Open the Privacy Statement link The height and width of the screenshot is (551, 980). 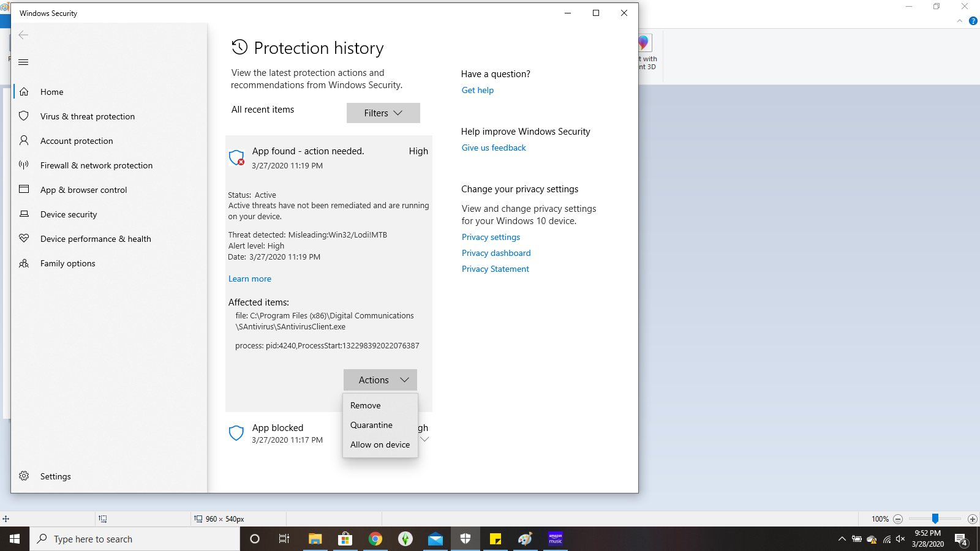[496, 269]
